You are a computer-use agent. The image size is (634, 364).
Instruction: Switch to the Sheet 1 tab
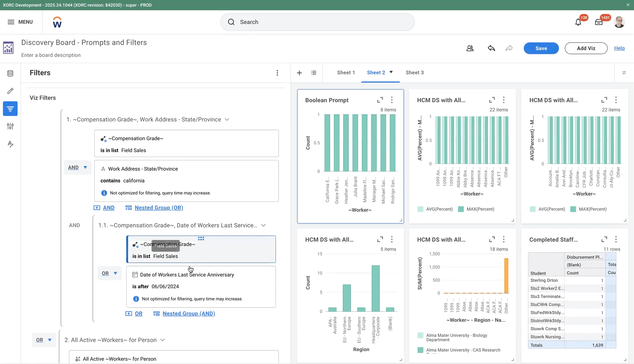pos(346,73)
